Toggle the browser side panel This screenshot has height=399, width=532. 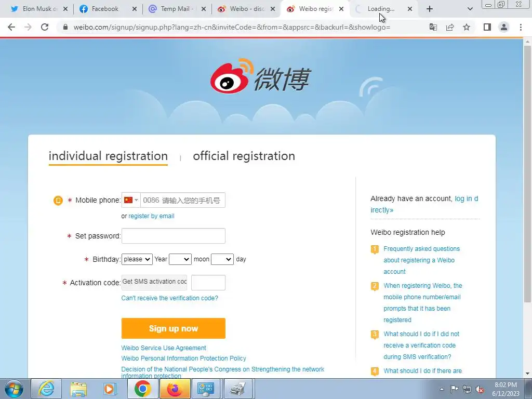pos(487,27)
